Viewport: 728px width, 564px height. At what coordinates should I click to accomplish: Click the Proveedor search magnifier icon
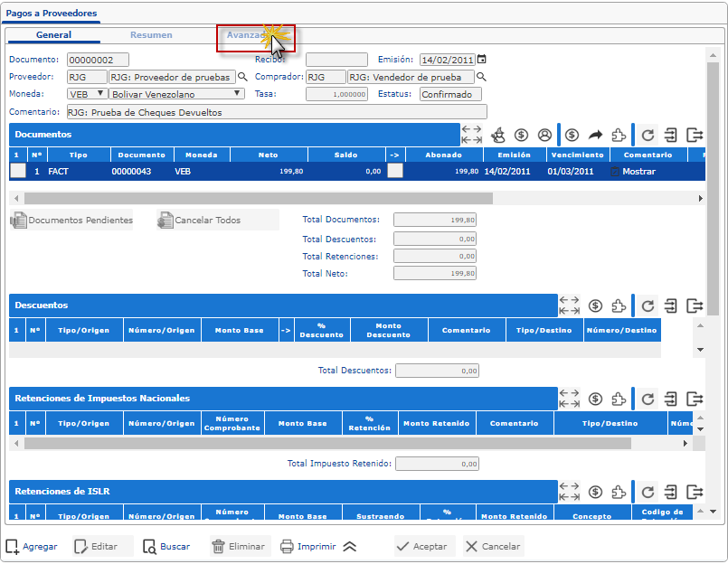[242, 77]
